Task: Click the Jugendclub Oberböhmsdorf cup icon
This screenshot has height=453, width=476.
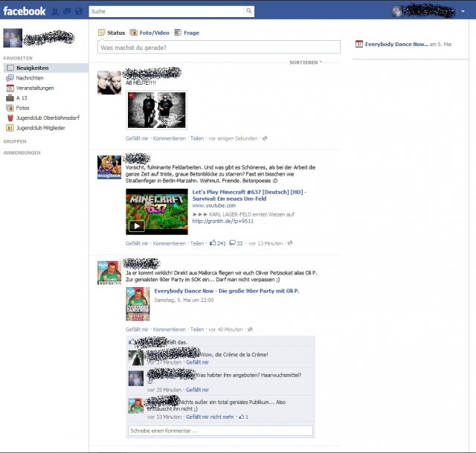Action: 10,118
